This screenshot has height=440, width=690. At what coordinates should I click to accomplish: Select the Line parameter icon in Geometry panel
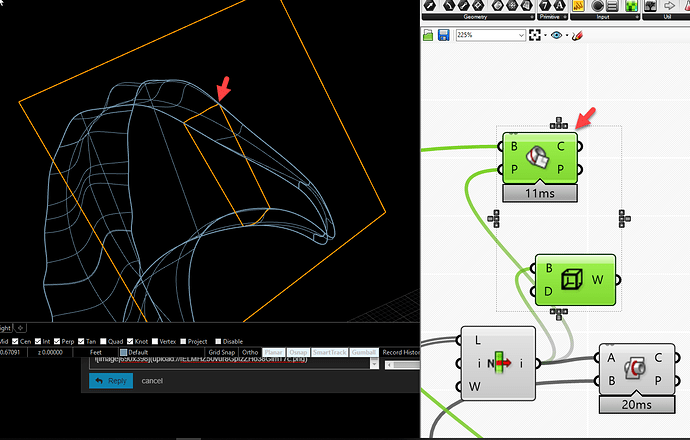click(463, 5)
